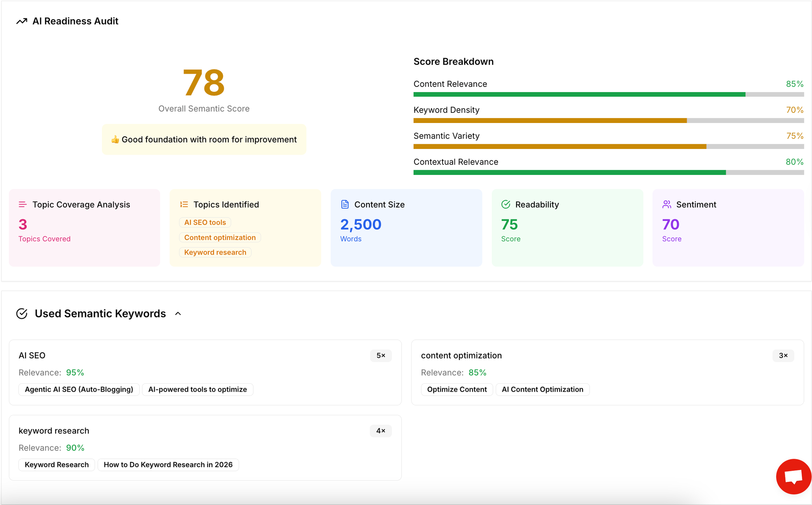Click the 3× badge on content optimization card

tap(783, 356)
